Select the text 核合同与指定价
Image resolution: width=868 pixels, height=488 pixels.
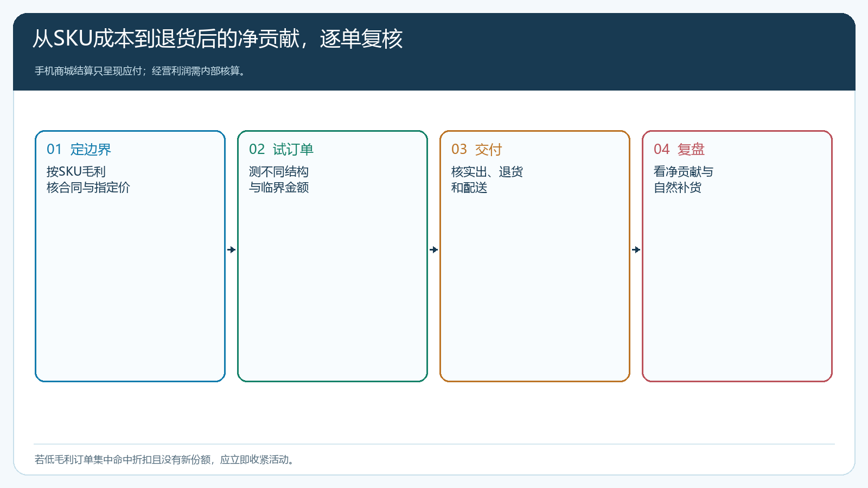88,188
